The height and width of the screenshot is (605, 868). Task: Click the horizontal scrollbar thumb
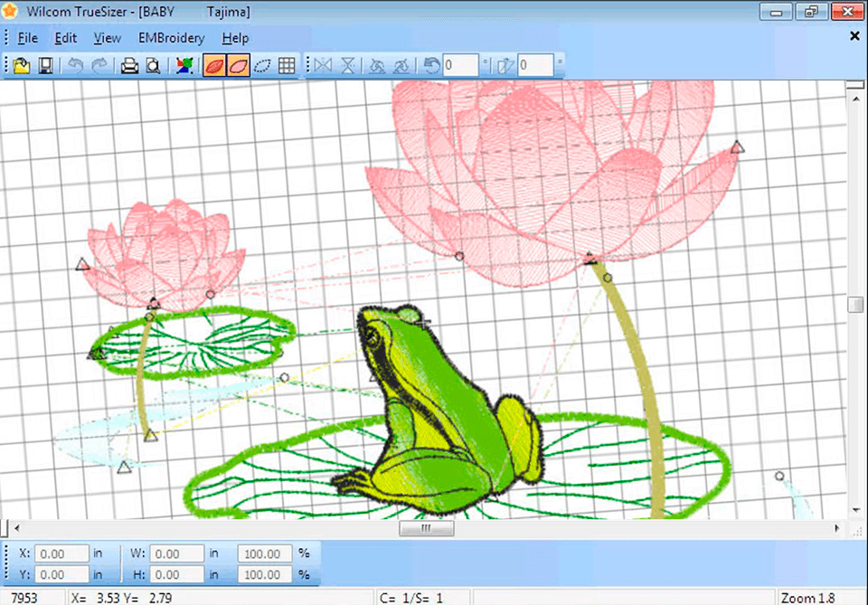425,528
